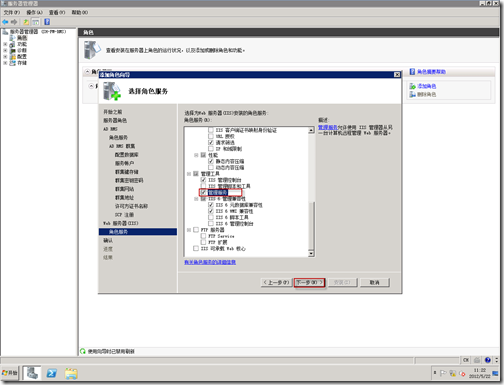Check the IP 和域限制 checkbox
This screenshot has width=504, height=385.
[211, 149]
